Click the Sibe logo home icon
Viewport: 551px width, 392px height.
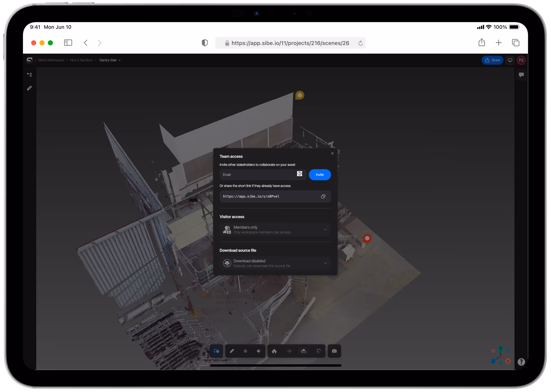click(29, 60)
